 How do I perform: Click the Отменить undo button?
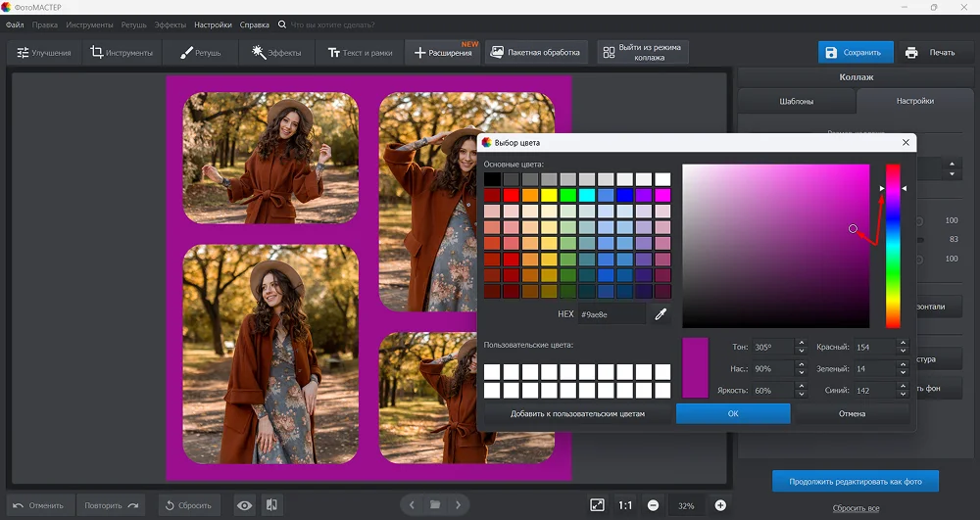point(40,505)
